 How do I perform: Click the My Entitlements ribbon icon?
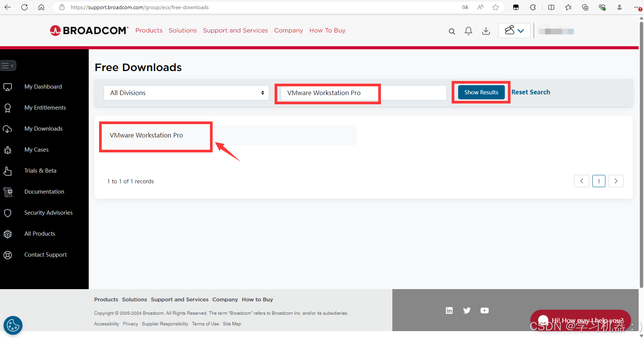(8, 108)
